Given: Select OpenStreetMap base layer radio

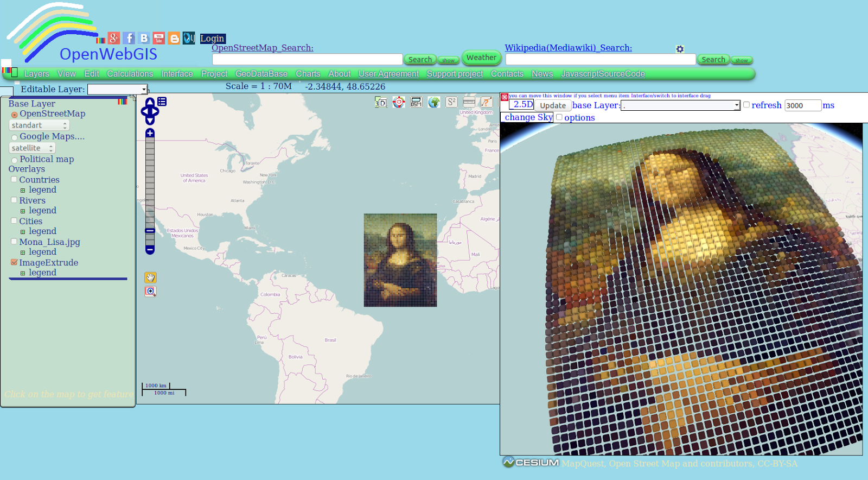Looking at the screenshot, I should [15, 115].
